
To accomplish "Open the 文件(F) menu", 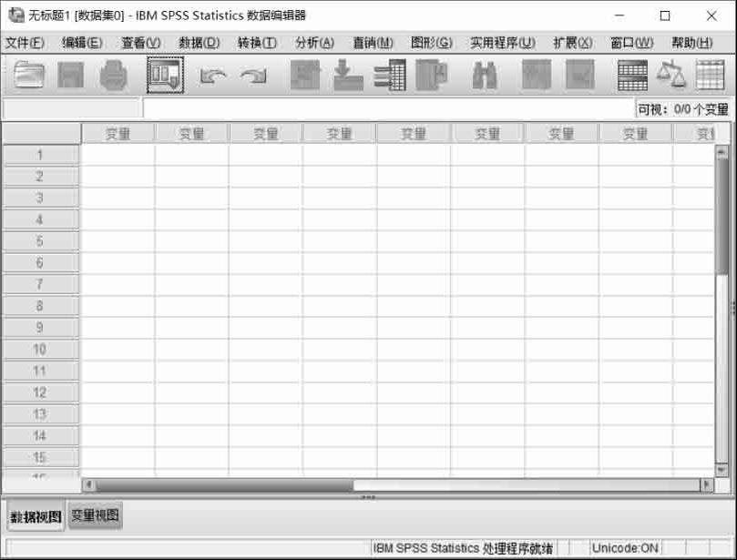I will tap(25, 43).
